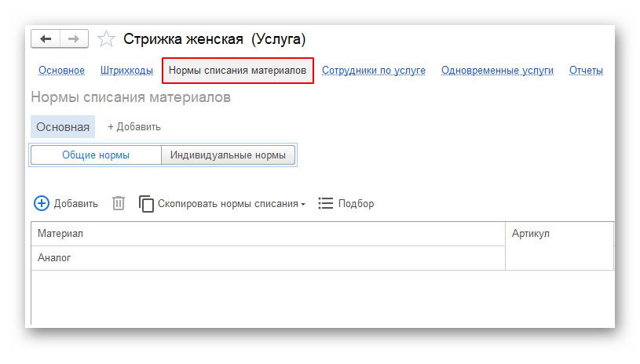Click the back arrow navigation button
Screen dimensions: 640x364
46,38
